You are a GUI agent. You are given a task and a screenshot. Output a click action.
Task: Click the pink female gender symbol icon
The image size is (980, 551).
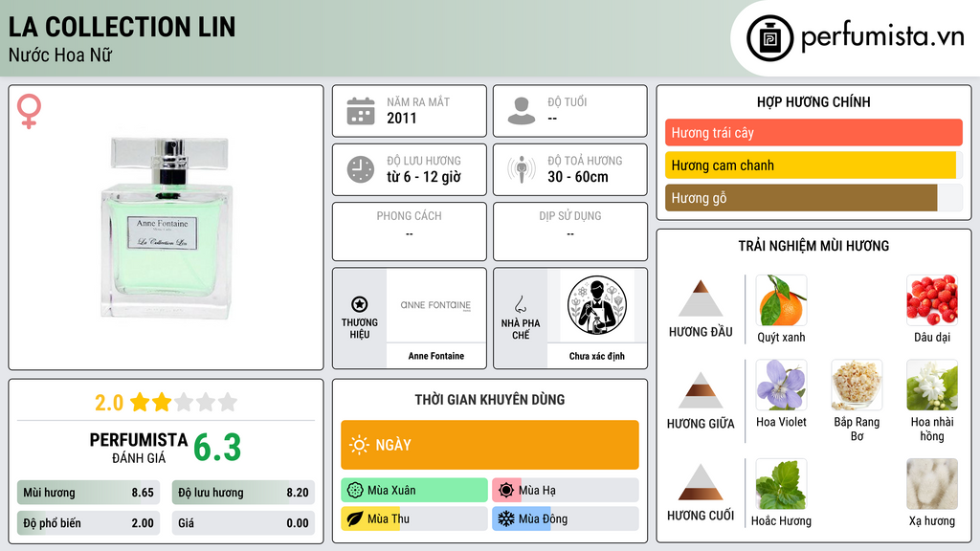(29, 111)
